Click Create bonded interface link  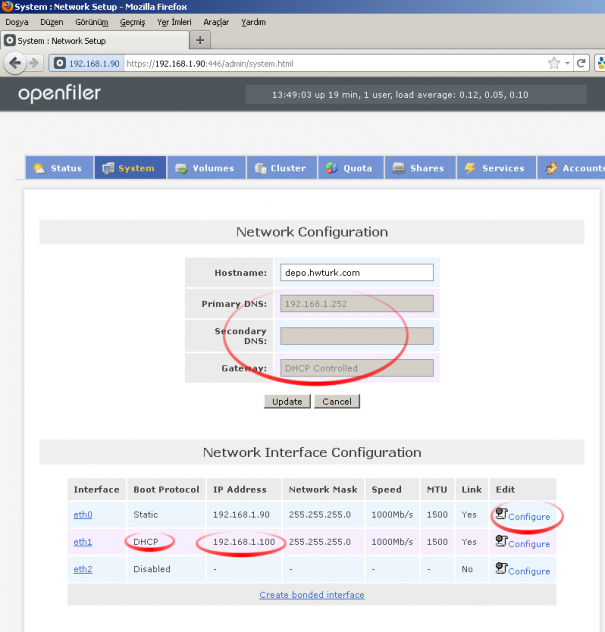tap(312, 595)
